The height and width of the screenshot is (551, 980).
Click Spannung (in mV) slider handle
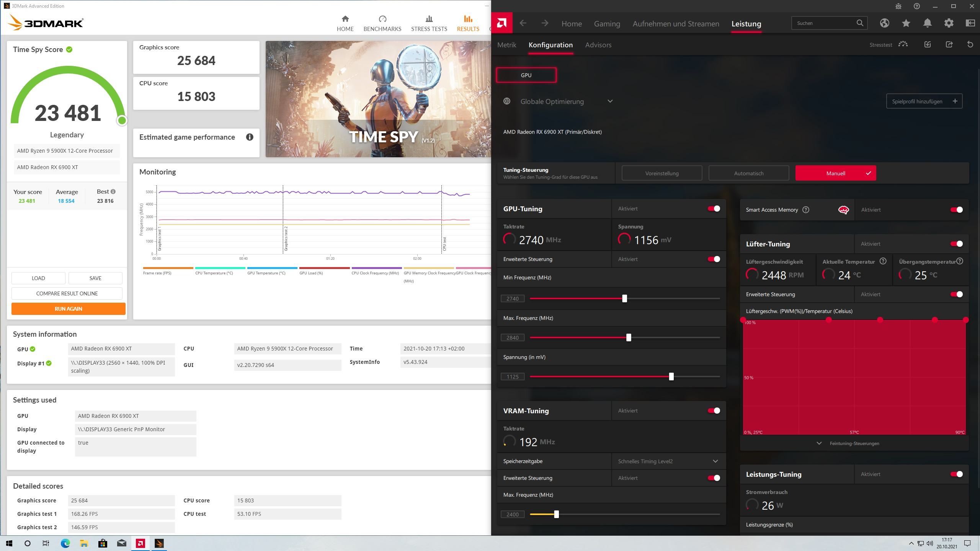(x=671, y=377)
